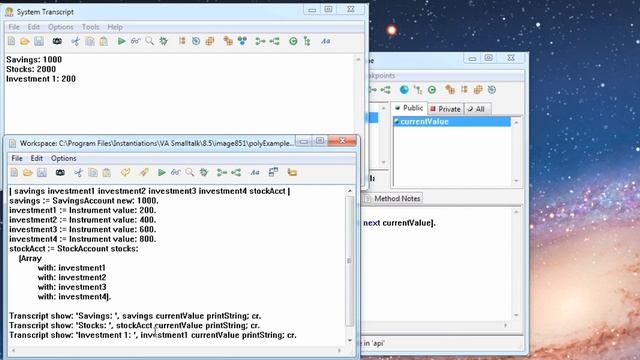640x360 pixels.
Task: Click the windows-layout icon in Workspace toolbar
Action: pyautogui.click(x=273, y=172)
